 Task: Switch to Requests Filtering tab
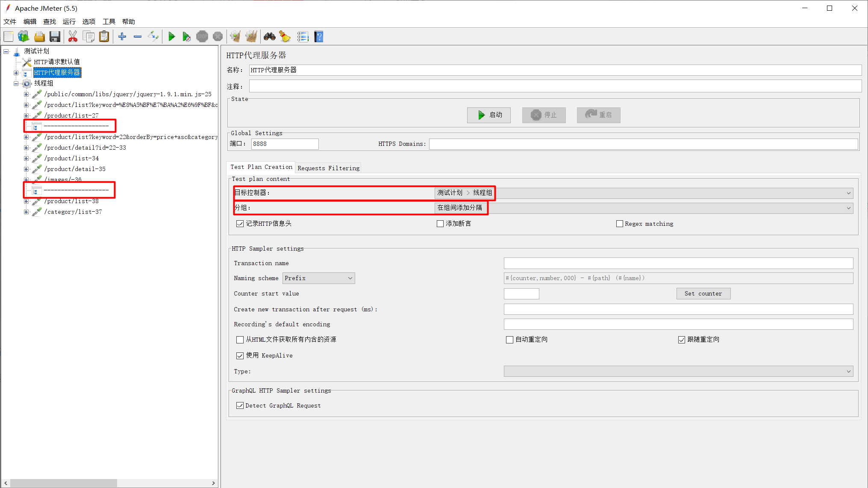[x=329, y=168]
